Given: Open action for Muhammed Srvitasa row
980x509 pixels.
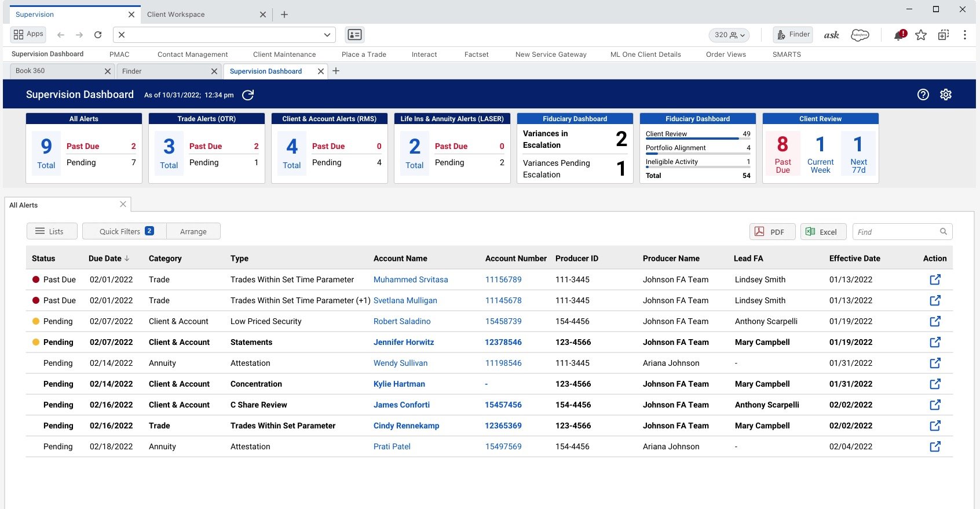Looking at the screenshot, I should tap(935, 279).
